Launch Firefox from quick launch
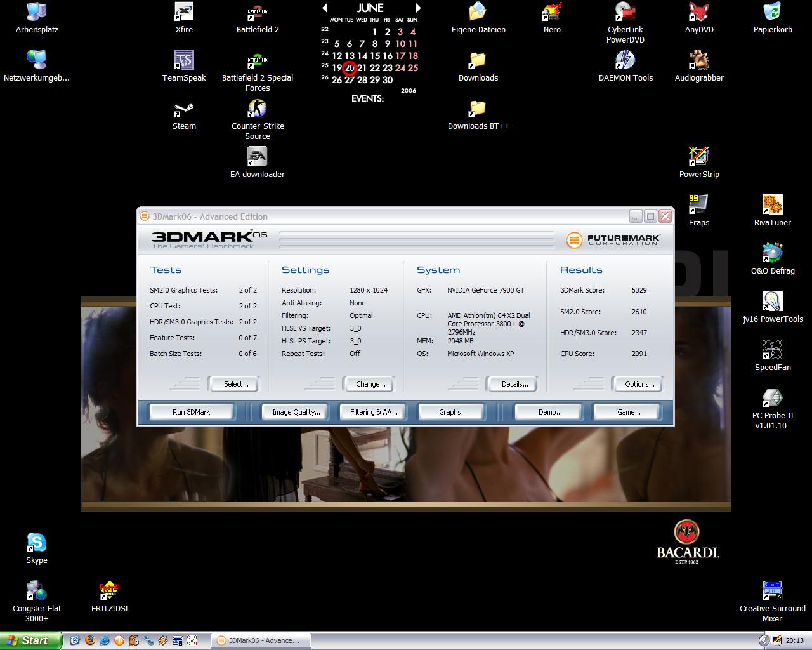 coord(89,640)
